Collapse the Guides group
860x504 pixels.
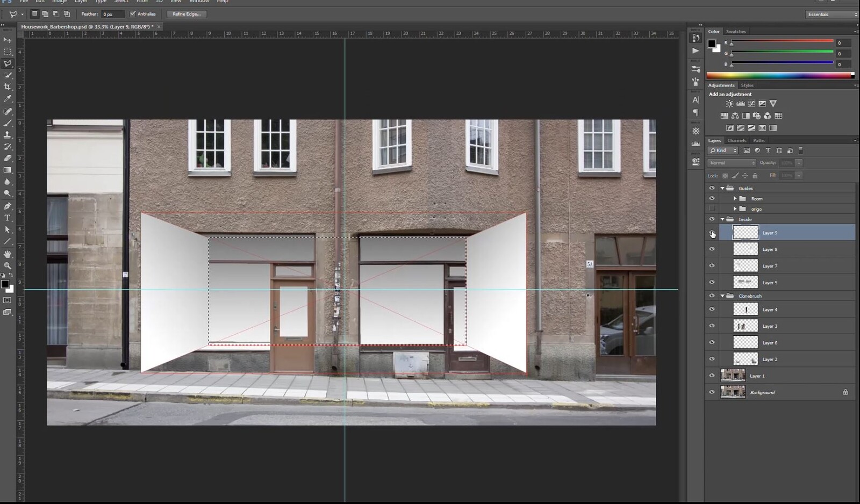point(722,188)
